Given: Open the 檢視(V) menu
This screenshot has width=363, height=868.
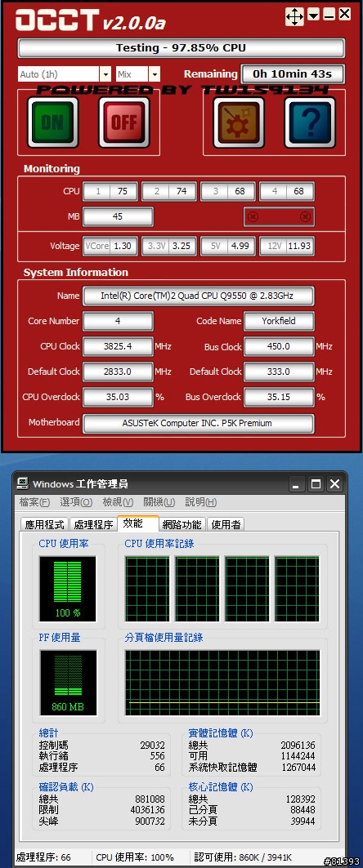Looking at the screenshot, I should 118,502.
